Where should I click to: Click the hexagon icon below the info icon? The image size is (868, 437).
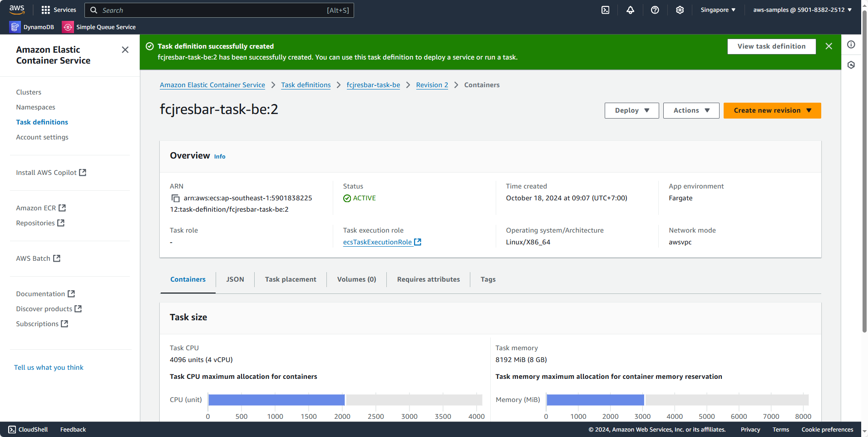pyautogui.click(x=851, y=65)
